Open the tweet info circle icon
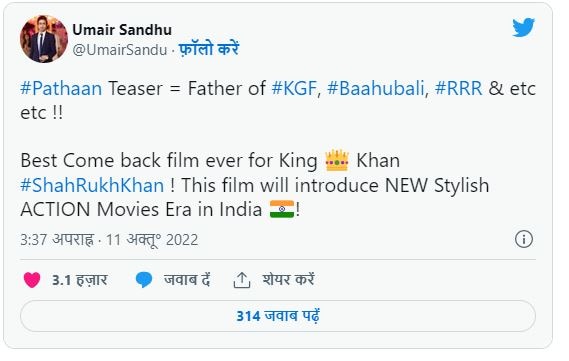The image size is (569, 361). [524, 239]
